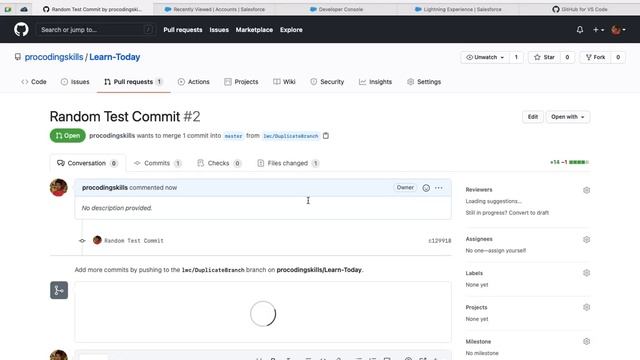The width and height of the screenshot is (640, 360).
Task: Open the comment three-dots options menu
Action: [438, 188]
